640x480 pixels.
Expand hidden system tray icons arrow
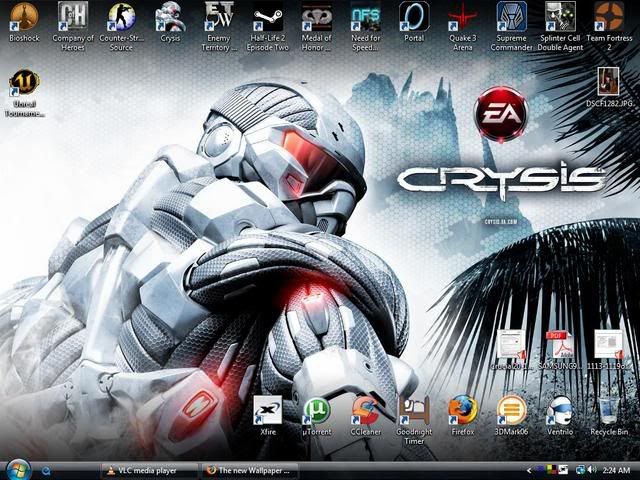[529, 471]
